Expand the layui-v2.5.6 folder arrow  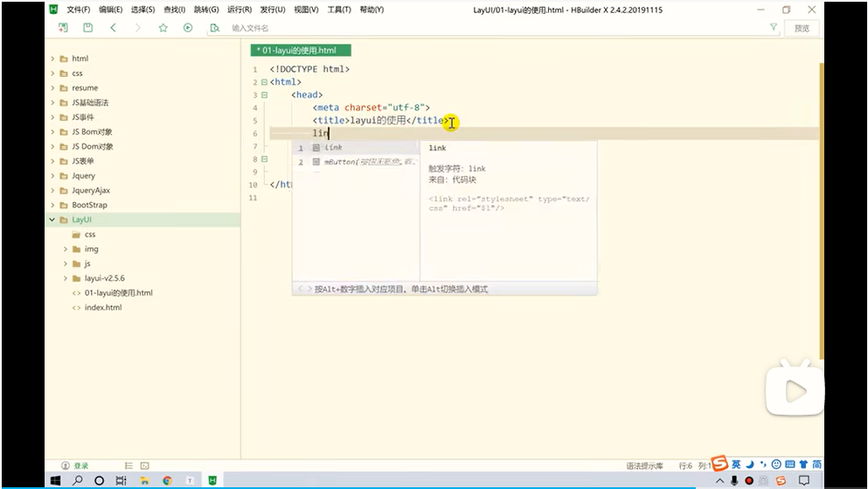[66, 278]
